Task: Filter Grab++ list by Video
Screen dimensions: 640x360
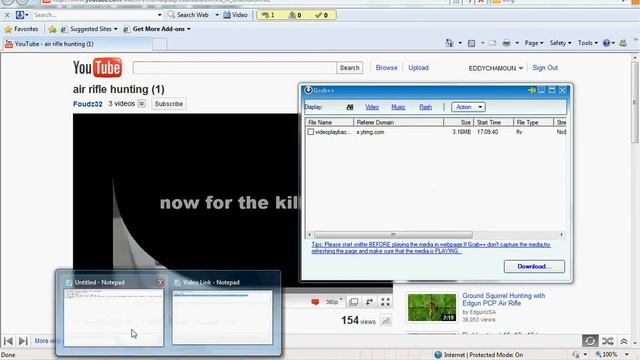Action: click(x=372, y=107)
